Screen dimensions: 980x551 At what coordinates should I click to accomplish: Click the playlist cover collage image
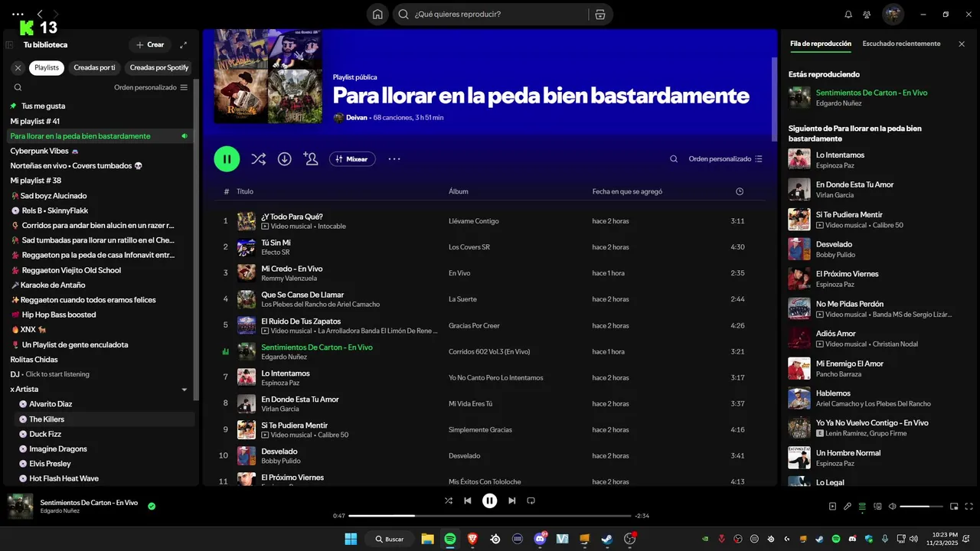click(268, 76)
